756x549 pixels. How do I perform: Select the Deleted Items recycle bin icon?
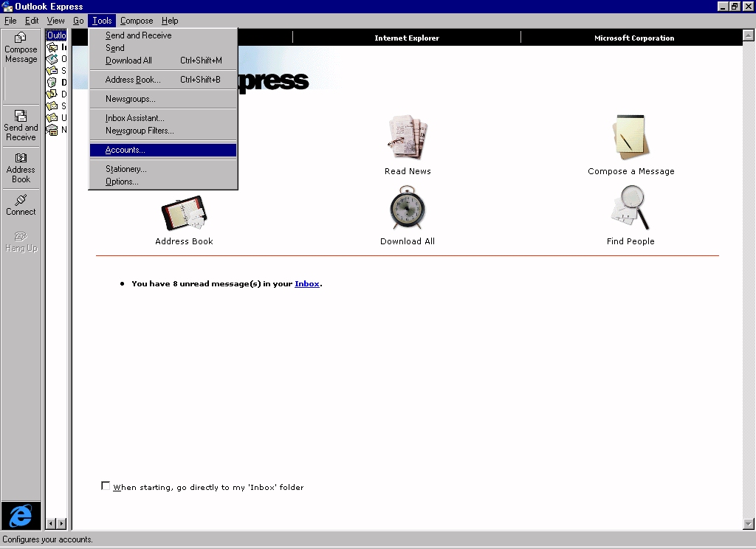pyautogui.click(x=52, y=83)
